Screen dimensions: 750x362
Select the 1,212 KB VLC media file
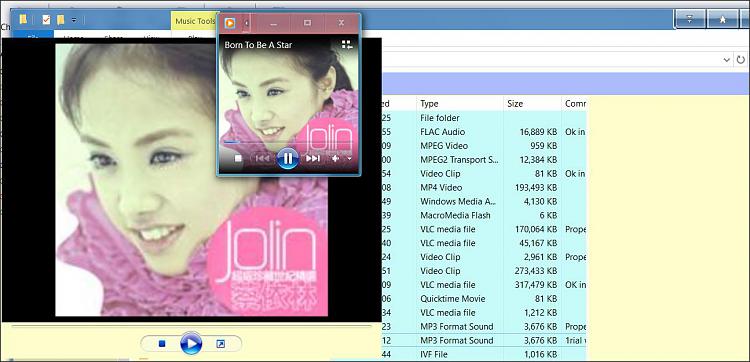pos(484,312)
